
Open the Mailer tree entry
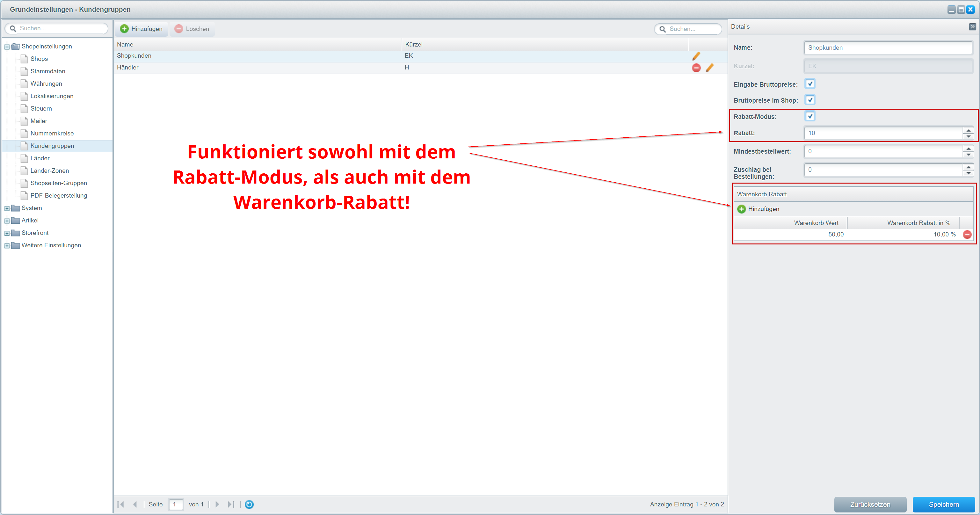click(39, 121)
